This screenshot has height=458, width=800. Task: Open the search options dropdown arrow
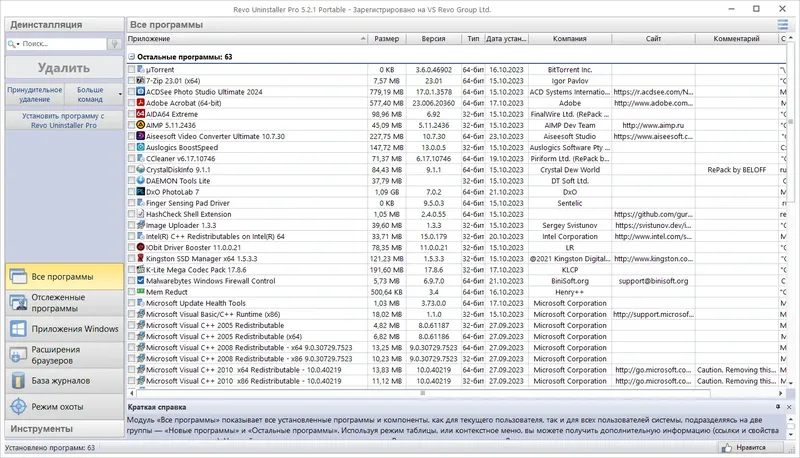point(18,44)
